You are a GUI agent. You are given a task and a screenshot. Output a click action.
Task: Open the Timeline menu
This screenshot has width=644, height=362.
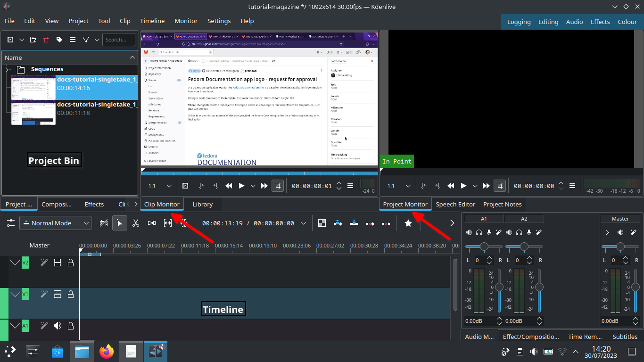(152, 21)
